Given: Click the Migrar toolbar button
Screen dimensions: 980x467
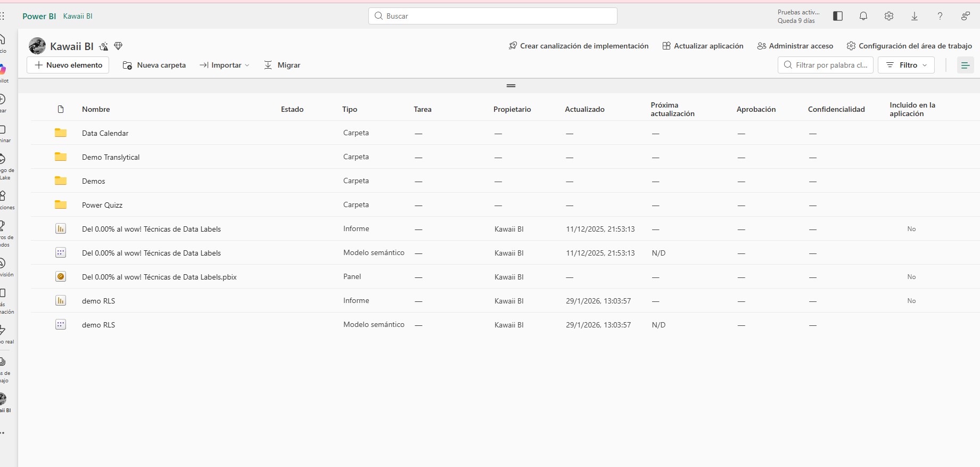Looking at the screenshot, I should (x=282, y=65).
